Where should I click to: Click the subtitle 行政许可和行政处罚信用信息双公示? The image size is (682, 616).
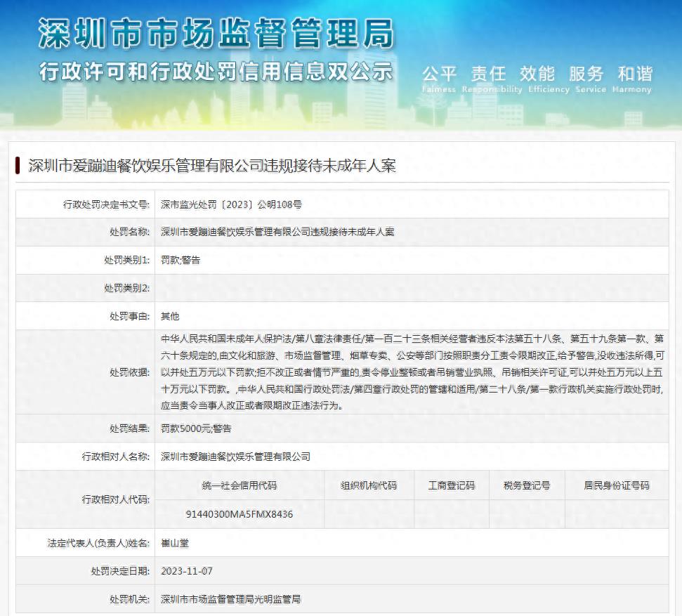point(216,72)
